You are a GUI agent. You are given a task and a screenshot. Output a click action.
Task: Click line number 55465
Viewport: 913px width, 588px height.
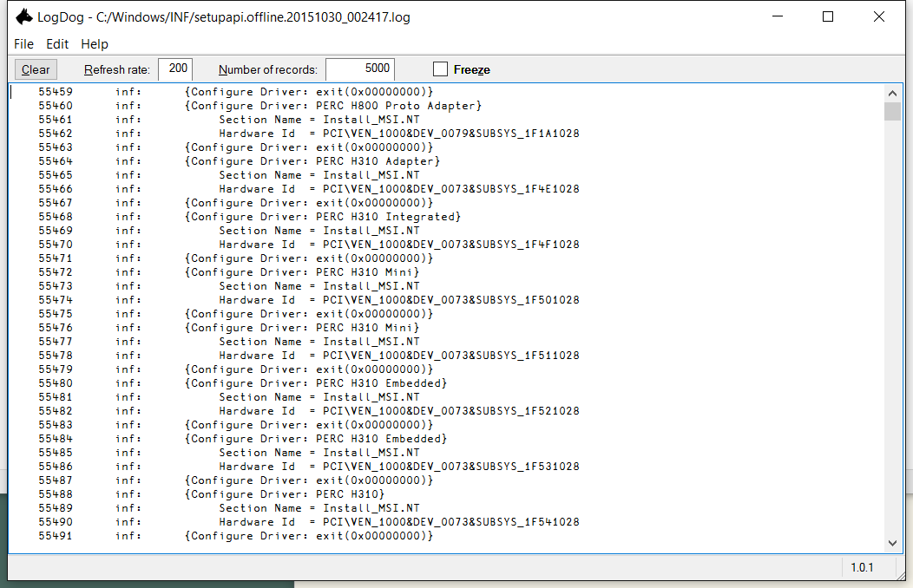(56, 175)
